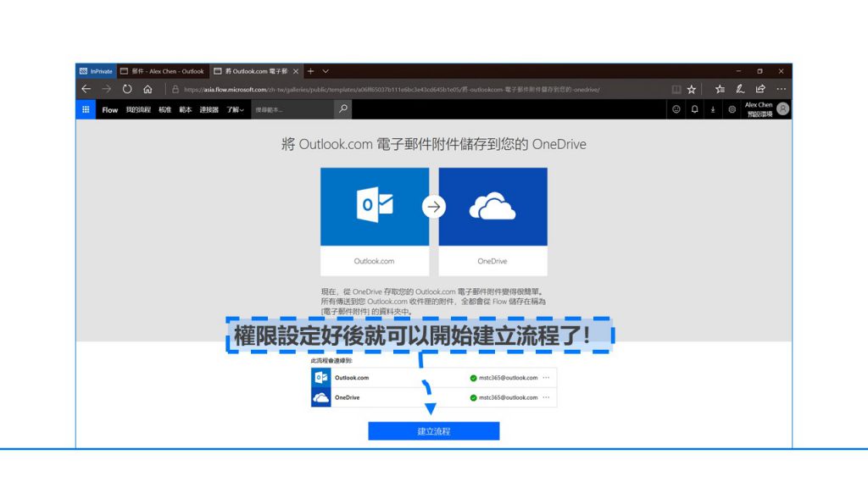Expand the 了解 dropdown menu
Screen dimensions: 868x488
tap(235, 110)
